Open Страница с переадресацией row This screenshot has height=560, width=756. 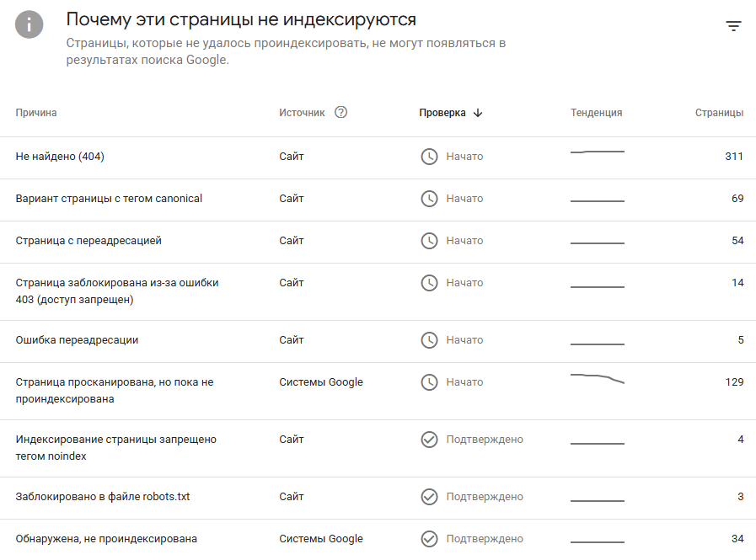click(x=378, y=242)
